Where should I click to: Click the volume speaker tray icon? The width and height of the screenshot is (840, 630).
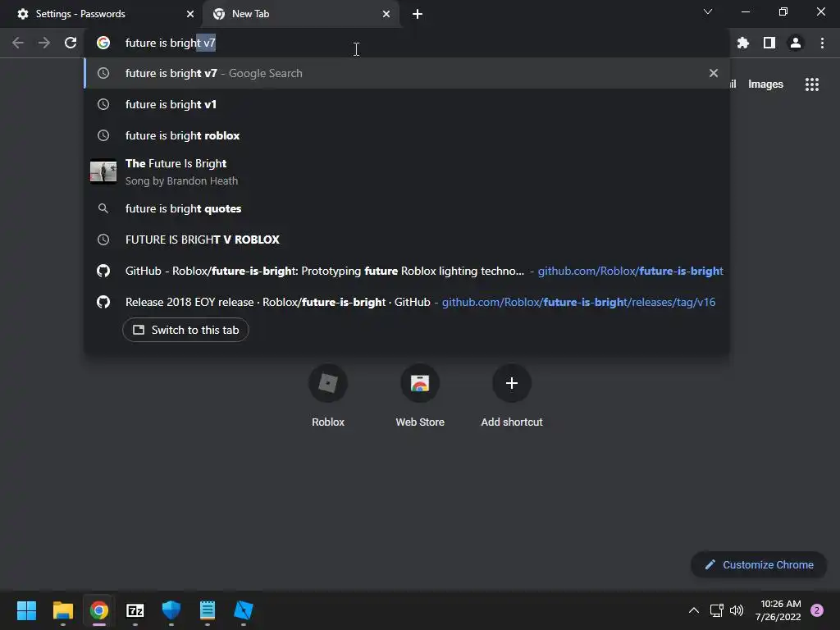[x=737, y=610]
